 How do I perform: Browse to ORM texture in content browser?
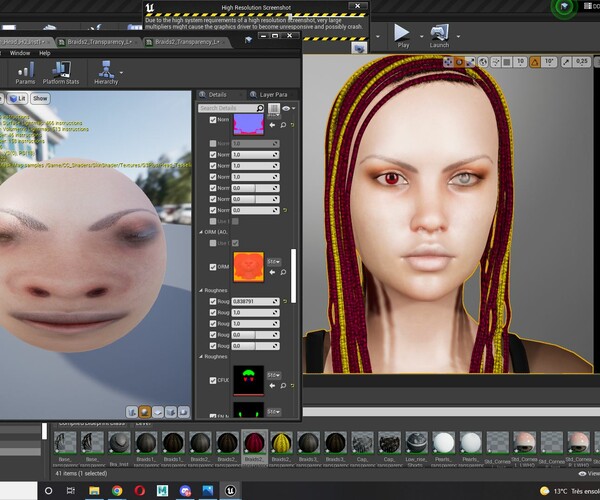283,272
